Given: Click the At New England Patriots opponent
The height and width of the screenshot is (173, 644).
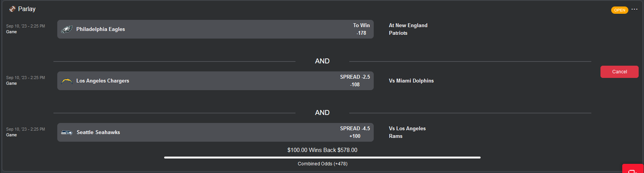Looking at the screenshot, I should 408,29.
